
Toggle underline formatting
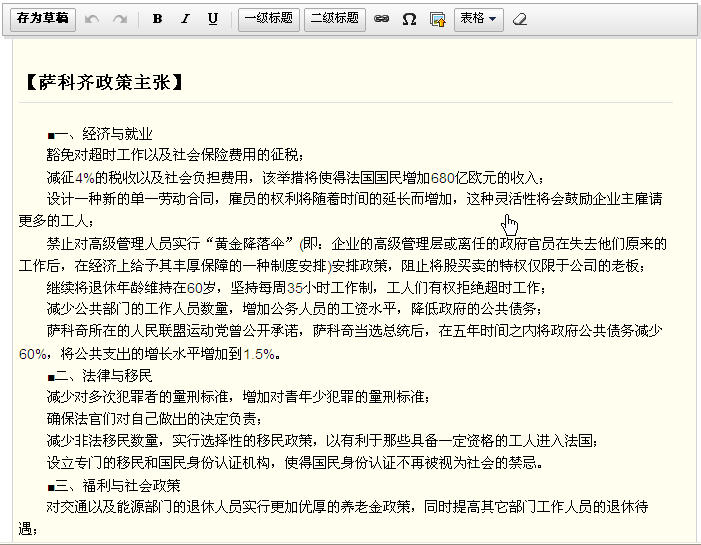coord(213,19)
